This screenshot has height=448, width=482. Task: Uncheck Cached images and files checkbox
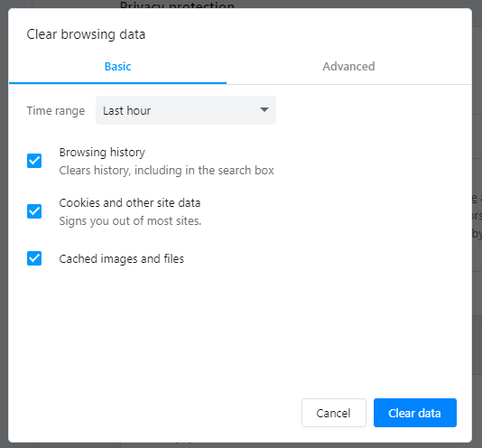(34, 258)
